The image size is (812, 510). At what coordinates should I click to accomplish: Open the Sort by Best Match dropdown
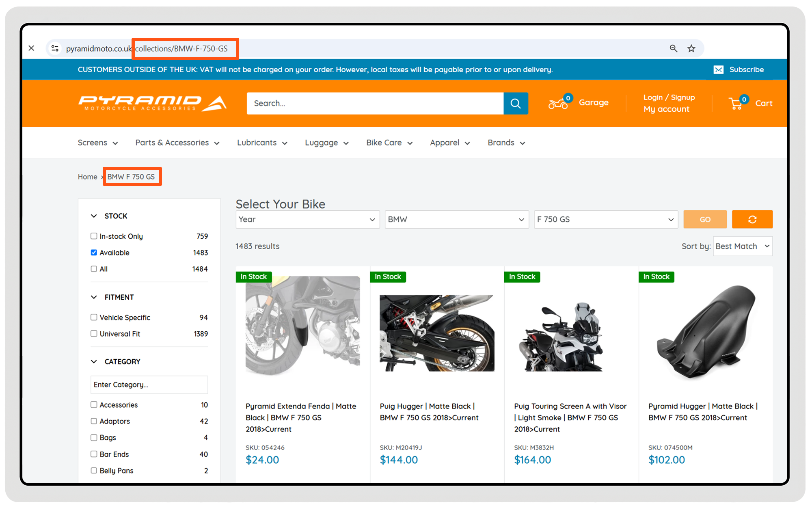point(743,246)
